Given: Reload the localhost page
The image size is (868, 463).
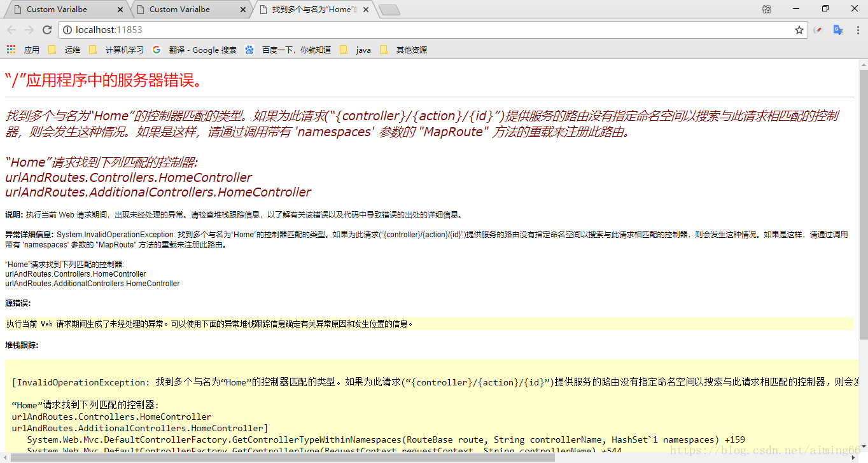Looking at the screenshot, I should pyautogui.click(x=47, y=30).
